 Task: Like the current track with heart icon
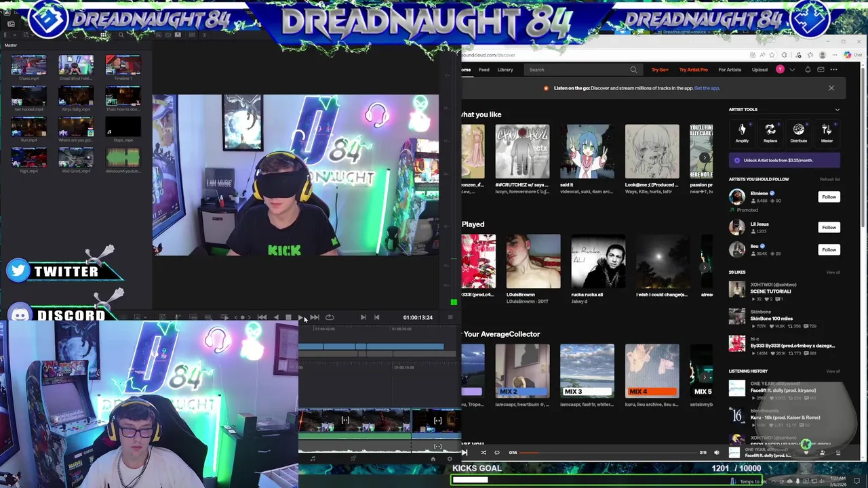point(806,453)
